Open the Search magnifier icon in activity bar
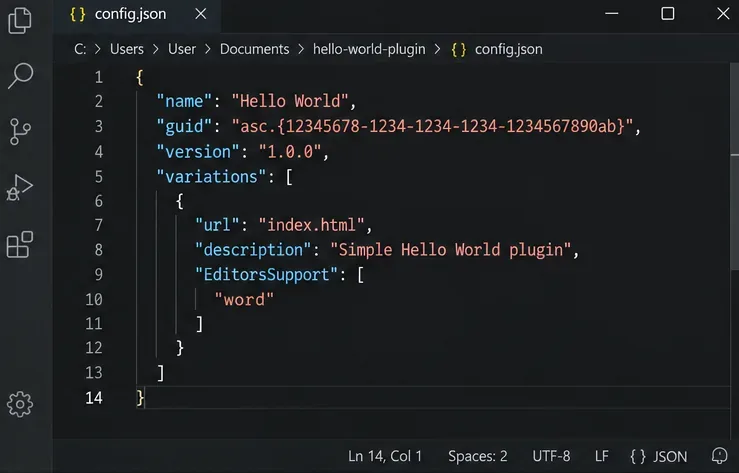The height and width of the screenshot is (473, 739). point(20,75)
